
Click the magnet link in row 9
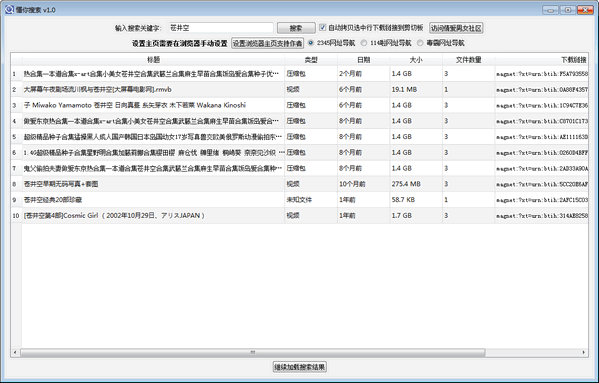coord(542,200)
